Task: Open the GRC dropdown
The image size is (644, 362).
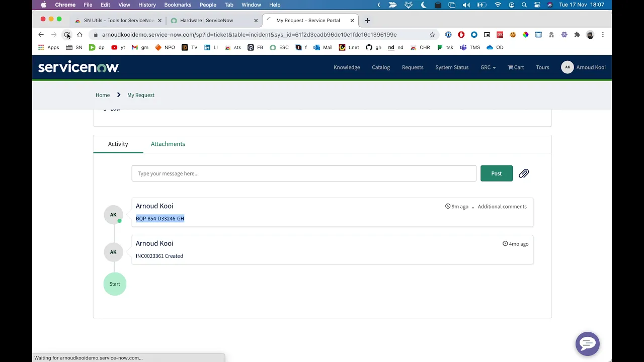Action: (488, 67)
